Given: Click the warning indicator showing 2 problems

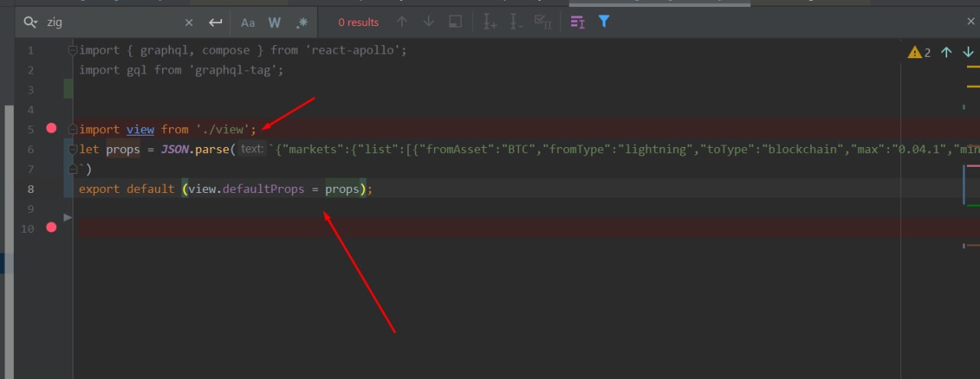Looking at the screenshot, I should (920, 52).
